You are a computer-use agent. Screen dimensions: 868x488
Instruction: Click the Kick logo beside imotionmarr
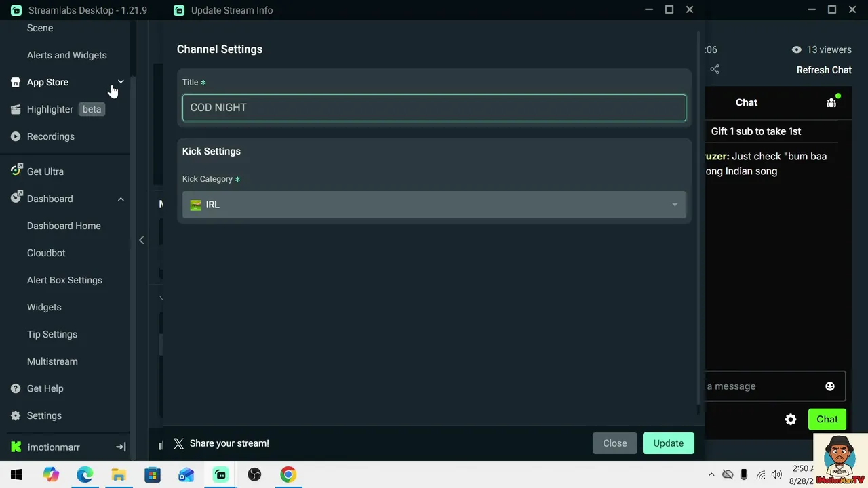[16, 447]
